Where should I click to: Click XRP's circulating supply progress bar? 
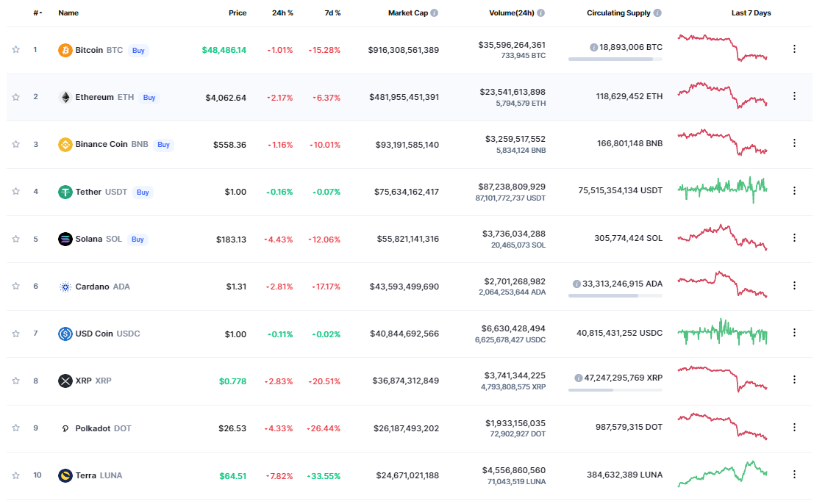pos(615,390)
